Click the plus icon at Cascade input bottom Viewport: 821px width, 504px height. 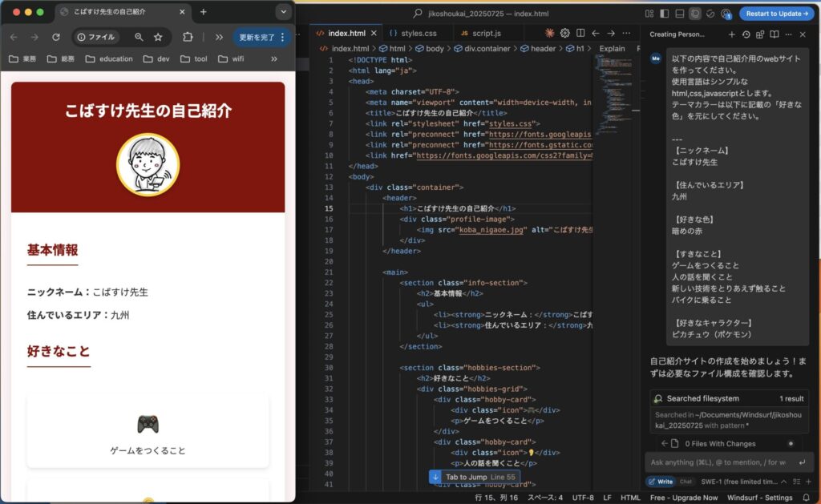[x=808, y=482]
